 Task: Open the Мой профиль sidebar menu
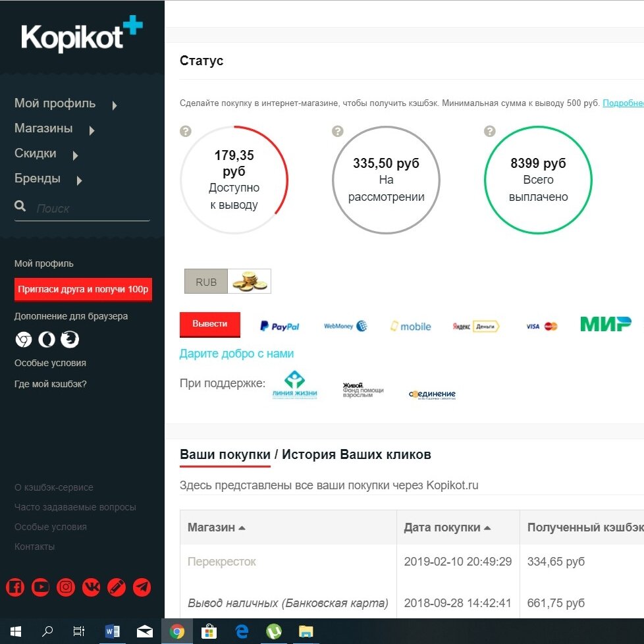click(x=55, y=103)
